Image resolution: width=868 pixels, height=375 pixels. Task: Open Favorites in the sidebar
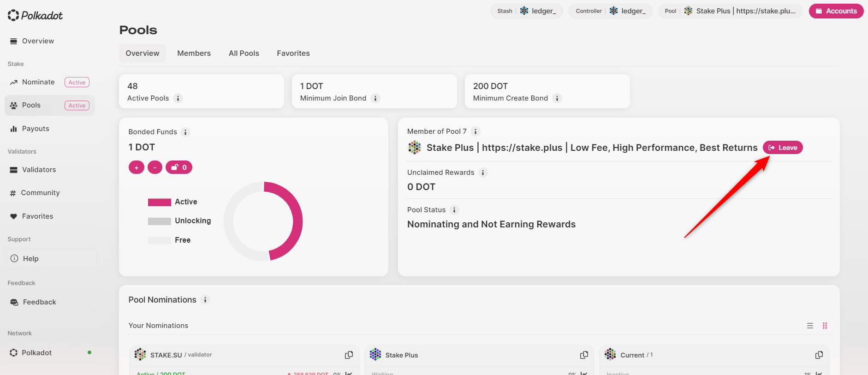[x=50, y=216]
